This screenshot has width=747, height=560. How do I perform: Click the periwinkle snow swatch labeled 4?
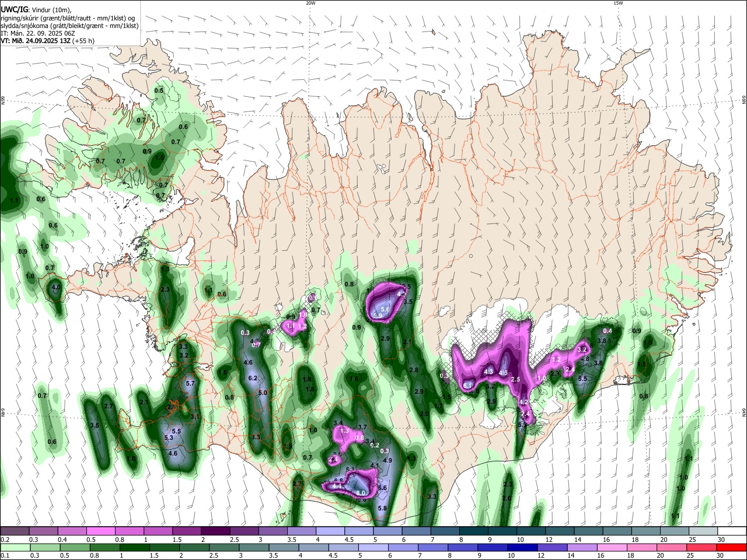330,531
